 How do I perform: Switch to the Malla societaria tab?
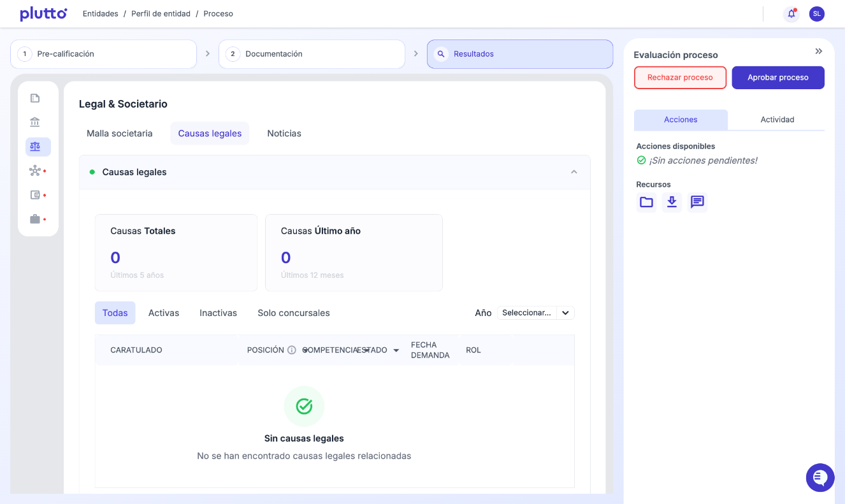(120, 133)
